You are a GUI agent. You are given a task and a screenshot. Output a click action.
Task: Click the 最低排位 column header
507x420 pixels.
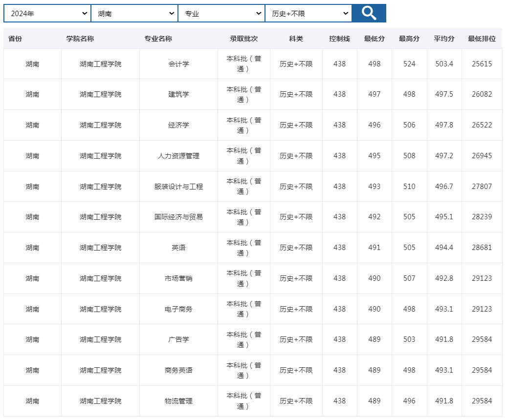[x=482, y=39]
